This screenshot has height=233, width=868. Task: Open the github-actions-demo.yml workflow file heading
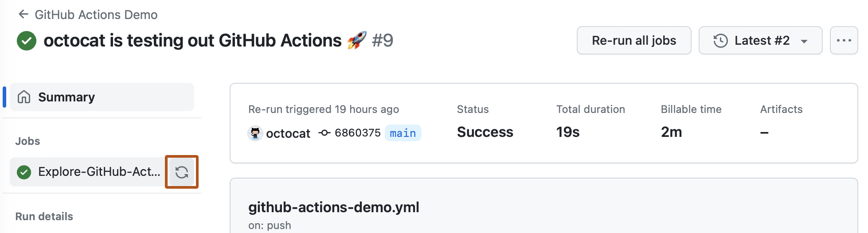click(333, 207)
